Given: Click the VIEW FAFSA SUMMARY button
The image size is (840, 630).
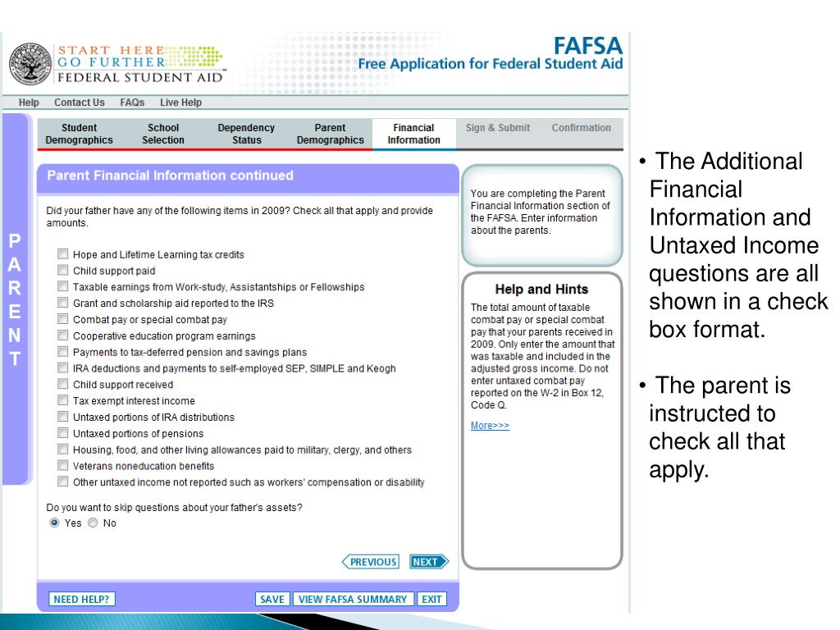Looking at the screenshot, I should click(x=353, y=599).
